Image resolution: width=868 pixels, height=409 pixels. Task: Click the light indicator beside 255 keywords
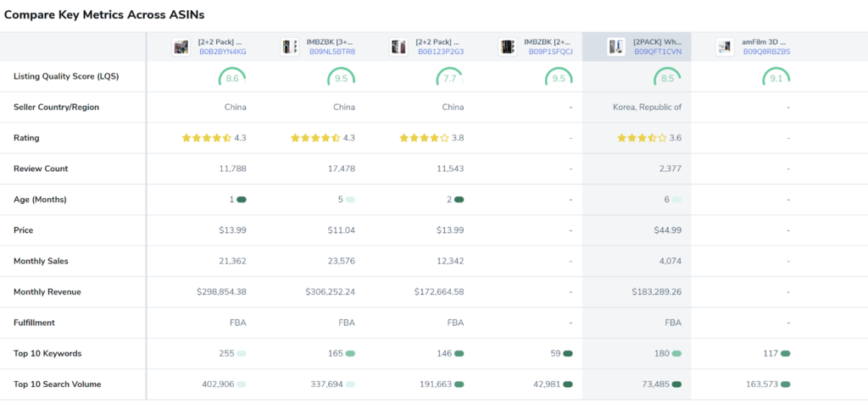(x=242, y=353)
